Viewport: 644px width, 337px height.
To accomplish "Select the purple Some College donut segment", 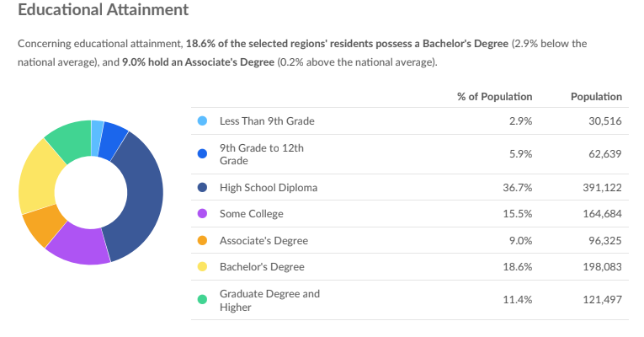I will click(80, 245).
